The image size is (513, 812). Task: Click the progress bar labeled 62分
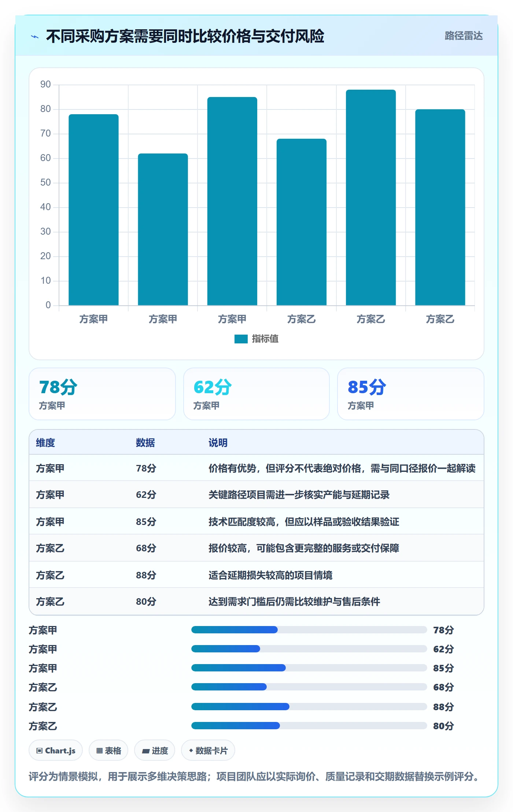pos(309,649)
